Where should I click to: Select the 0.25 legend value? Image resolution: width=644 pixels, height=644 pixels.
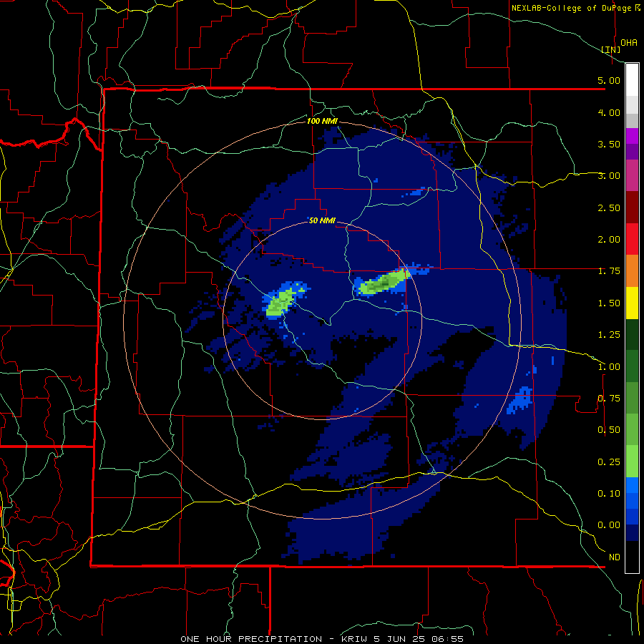tap(609, 462)
